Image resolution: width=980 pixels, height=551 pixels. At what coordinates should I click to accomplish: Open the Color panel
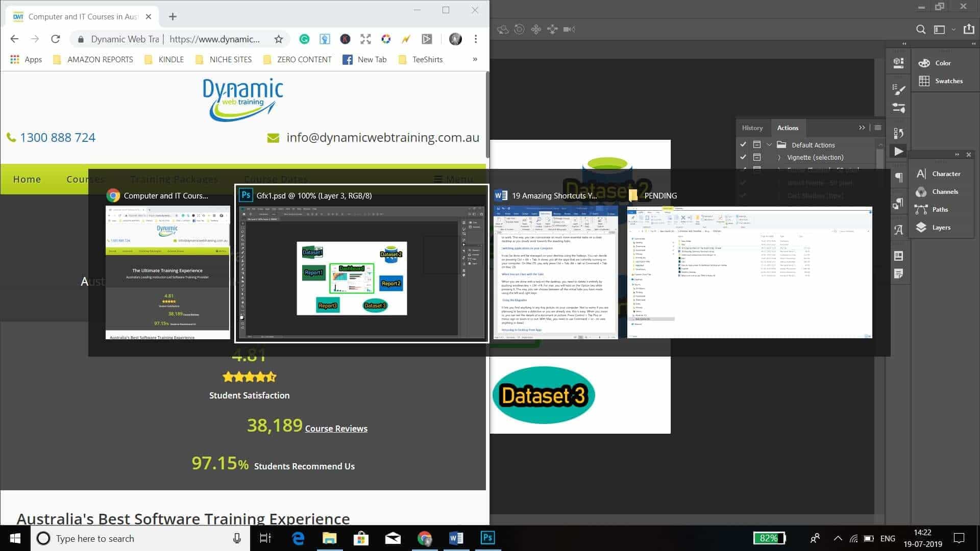(x=942, y=62)
